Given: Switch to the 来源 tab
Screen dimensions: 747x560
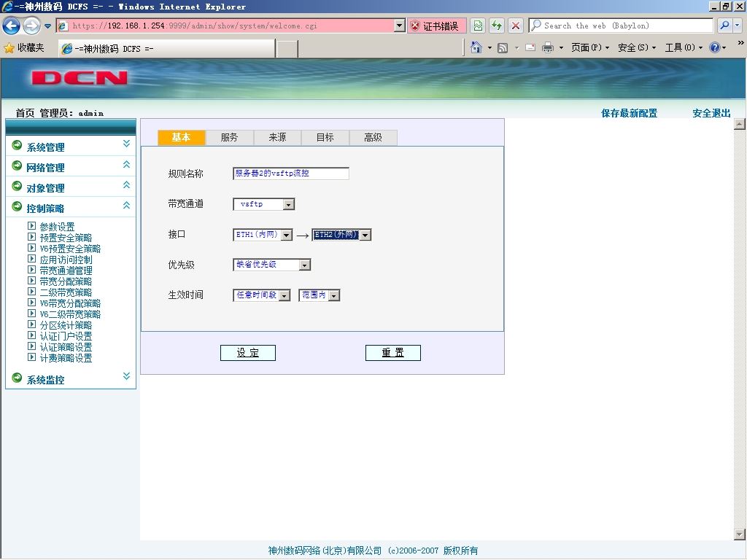Looking at the screenshot, I should (x=277, y=138).
